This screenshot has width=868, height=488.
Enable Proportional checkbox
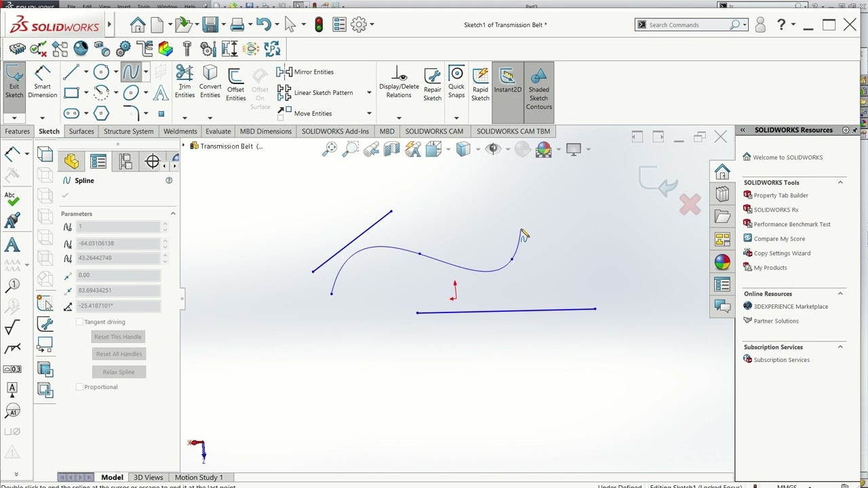pos(80,387)
